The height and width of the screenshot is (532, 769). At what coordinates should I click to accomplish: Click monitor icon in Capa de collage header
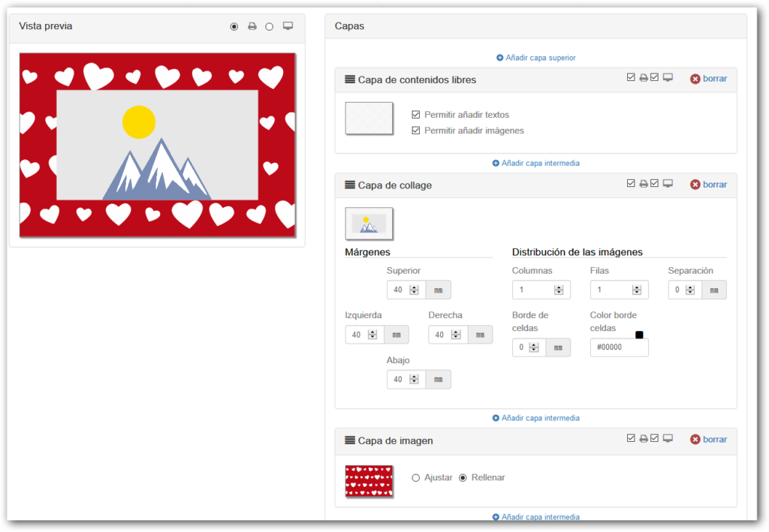(668, 183)
